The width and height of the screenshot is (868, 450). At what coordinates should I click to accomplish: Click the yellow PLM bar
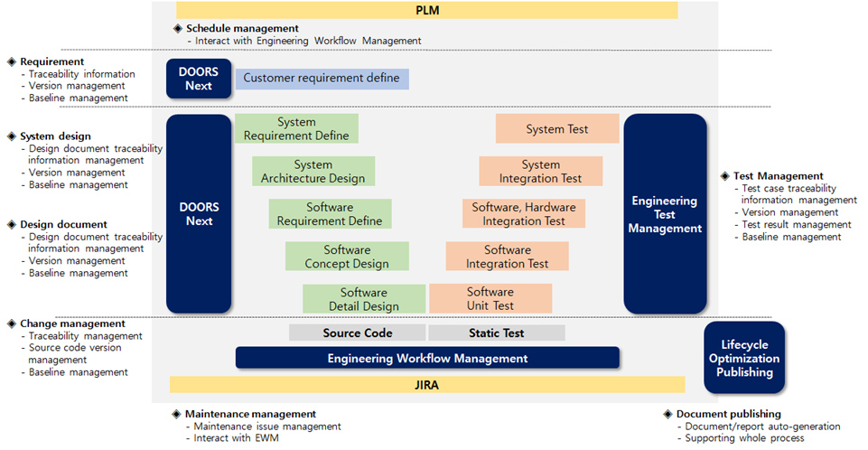tap(427, 10)
